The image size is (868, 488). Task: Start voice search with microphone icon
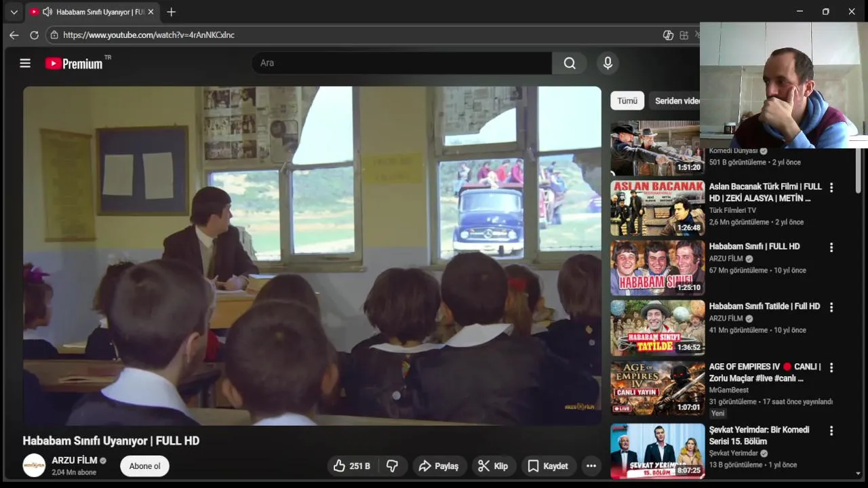pos(608,63)
